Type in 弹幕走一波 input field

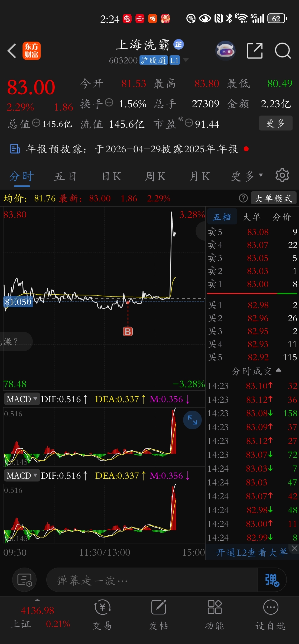(152, 580)
